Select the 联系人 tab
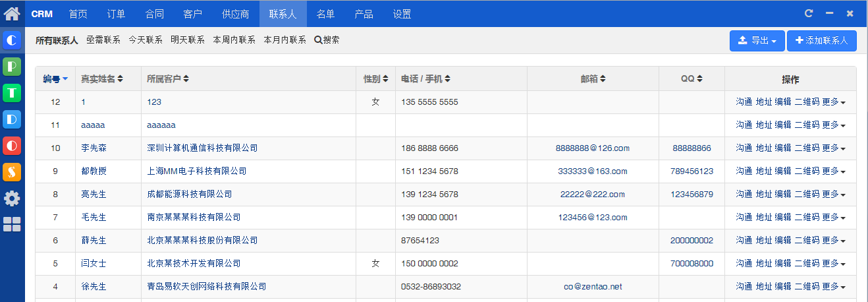This screenshot has height=302, width=868. [x=283, y=14]
